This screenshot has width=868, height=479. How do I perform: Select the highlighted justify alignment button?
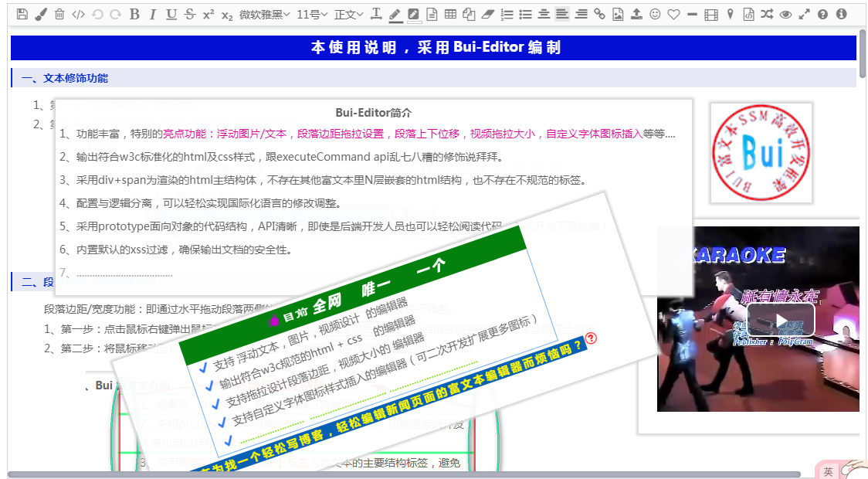[x=562, y=15]
